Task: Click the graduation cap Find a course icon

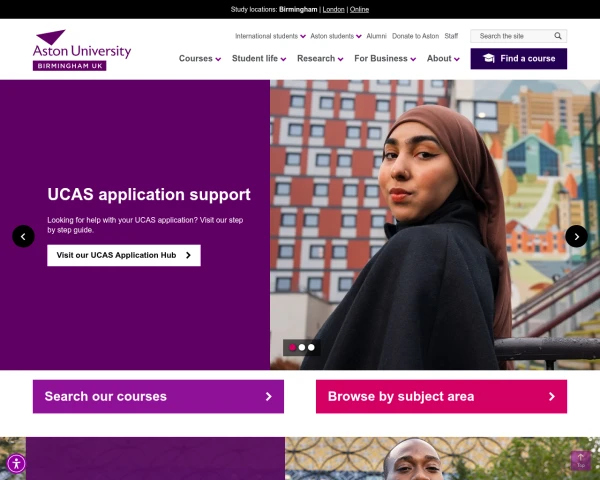Action: click(489, 59)
